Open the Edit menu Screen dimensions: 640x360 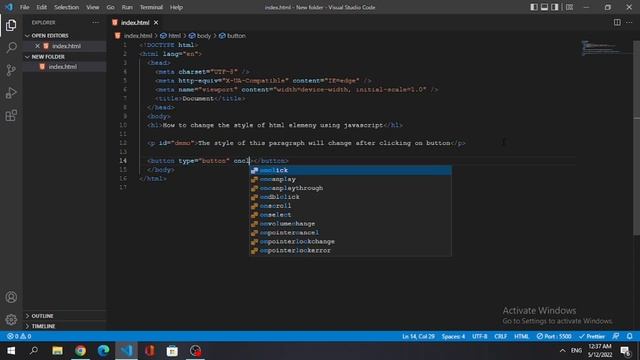pyautogui.click(x=41, y=7)
